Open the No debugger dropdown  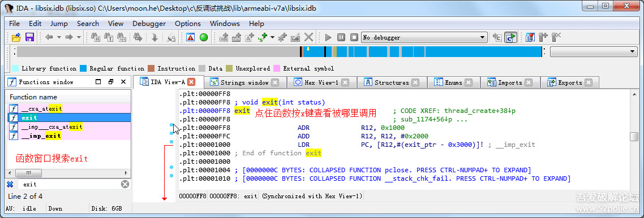click(x=424, y=37)
